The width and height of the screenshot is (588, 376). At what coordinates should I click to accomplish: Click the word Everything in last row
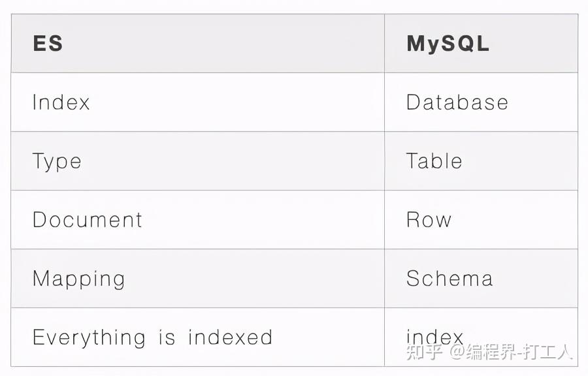89,337
